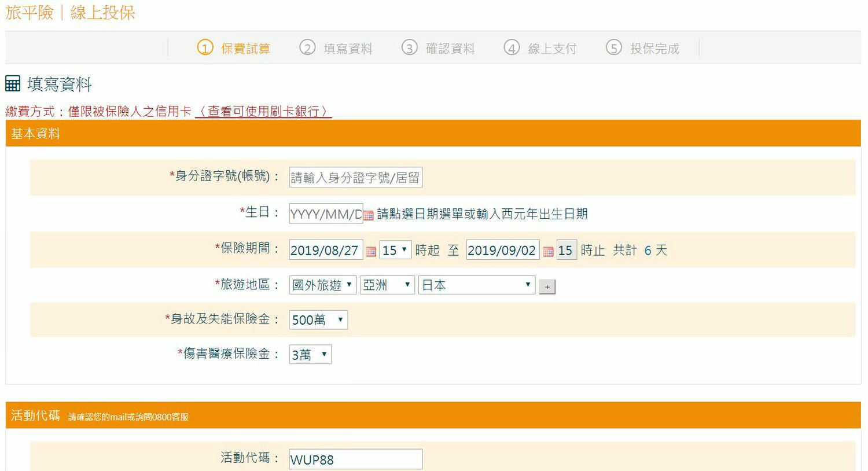Open the birthday calendar picker icon
Screen dimensions: 868x471
pyautogui.click(x=369, y=216)
